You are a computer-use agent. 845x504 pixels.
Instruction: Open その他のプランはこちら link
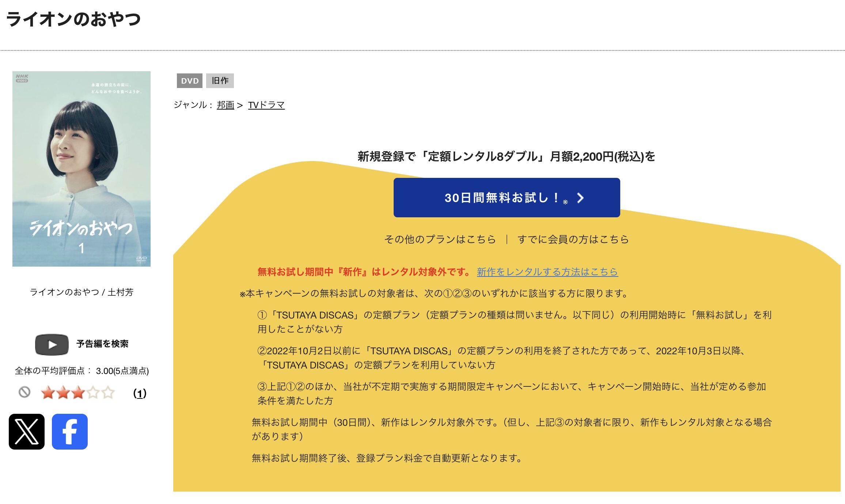440,240
